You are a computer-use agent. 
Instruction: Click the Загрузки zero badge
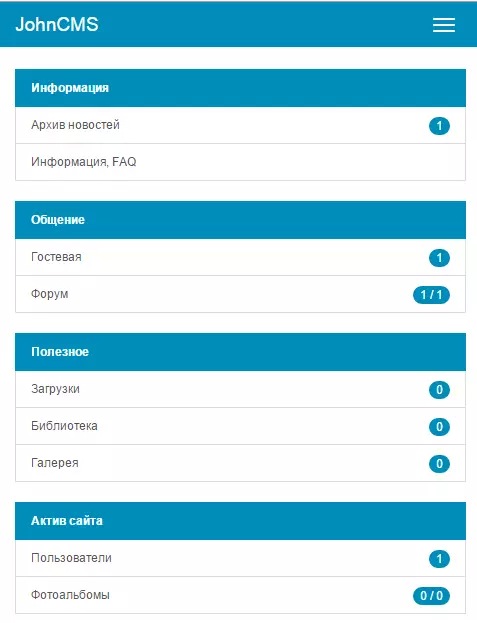click(x=439, y=390)
